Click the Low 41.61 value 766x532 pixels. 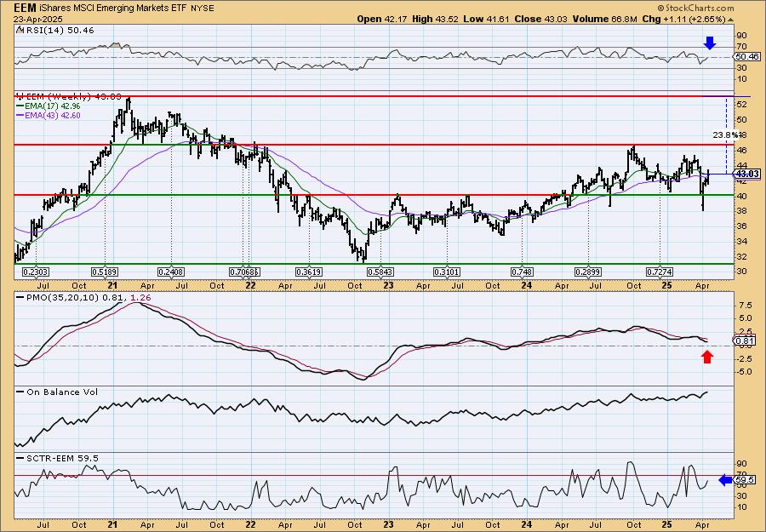pyautogui.click(x=486, y=19)
